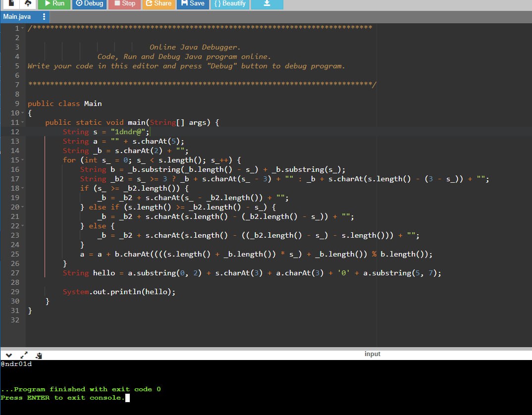
Task: Click 'Press ENTER to exit console.' text
Action: coord(63,398)
